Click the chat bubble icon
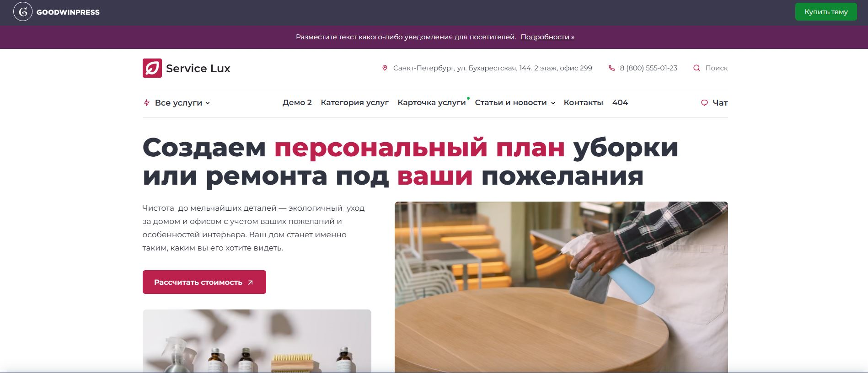The image size is (868, 373). pos(704,103)
